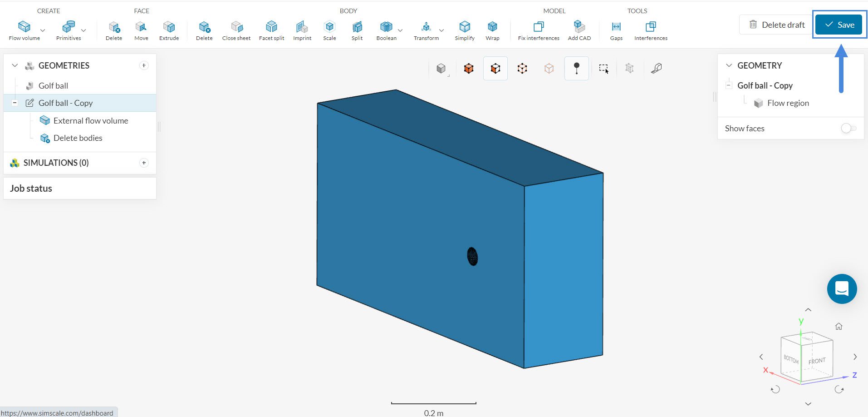Click the Delete draft button
The width and height of the screenshot is (868, 417).
point(776,25)
